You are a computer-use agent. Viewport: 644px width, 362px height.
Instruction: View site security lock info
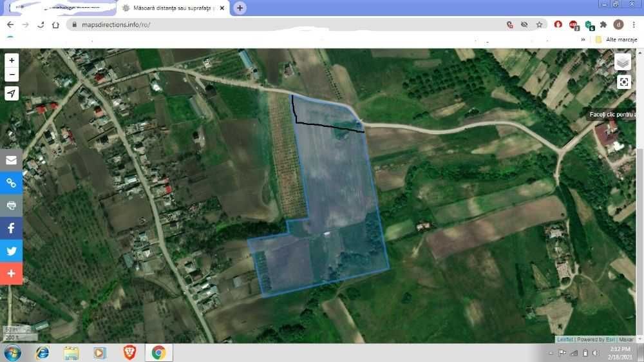click(74, 24)
